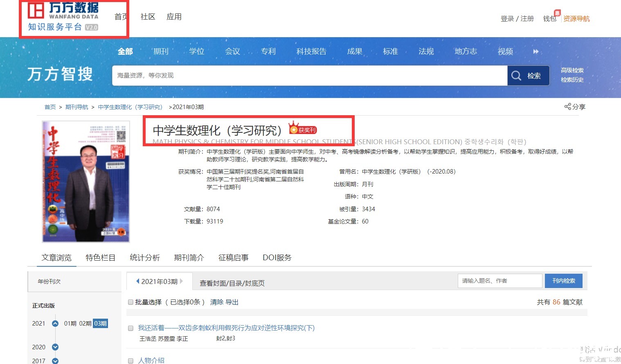Expand the 2020 year issues
The image size is (621, 364).
(x=55, y=347)
